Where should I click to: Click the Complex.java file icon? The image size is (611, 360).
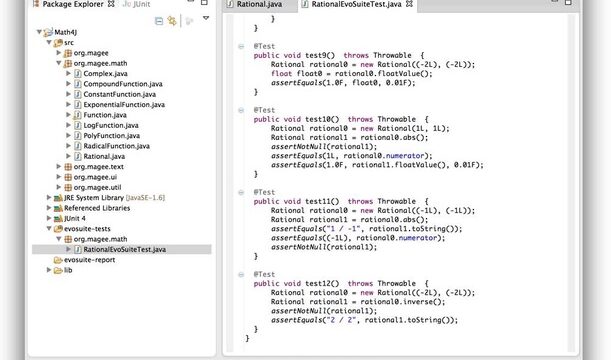point(78,73)
